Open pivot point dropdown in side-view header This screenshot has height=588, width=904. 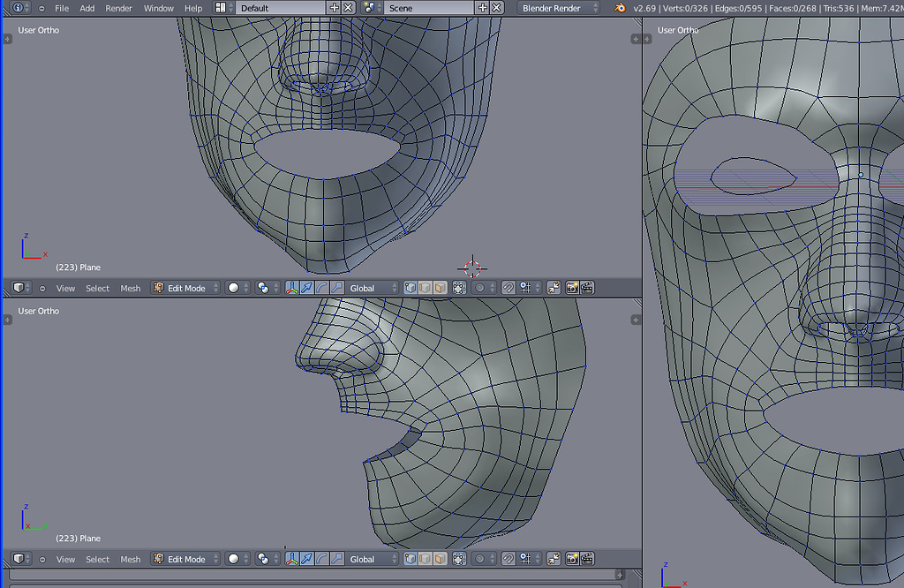(267, 559)
